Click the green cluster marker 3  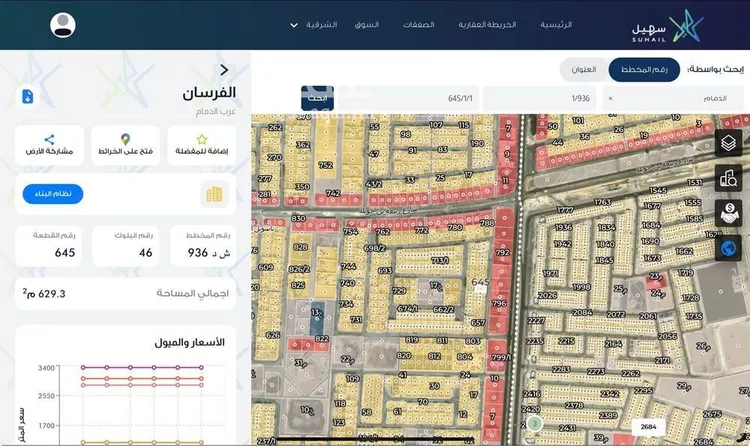tap(535, 424)
